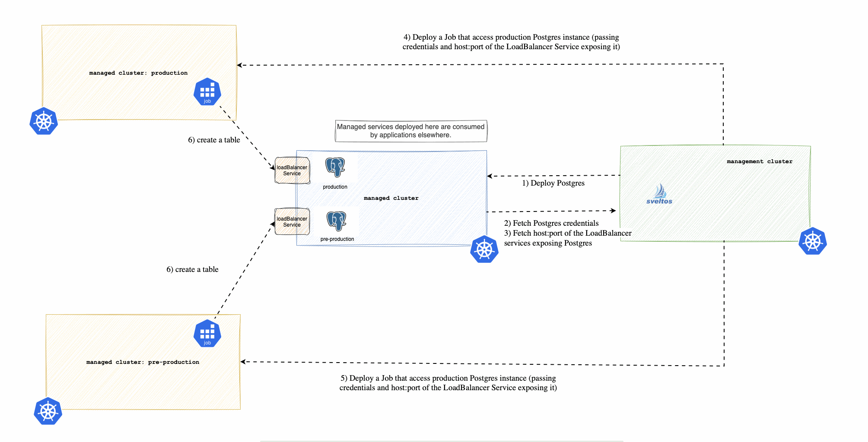Click the Kubernetes wheel near production cluster box
The width and height of the screenshot is (868, 442).
coord(44,121)
